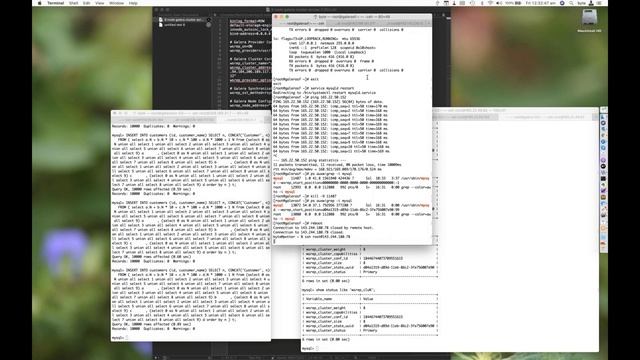The width and height of the screenshot is (640, 360).
Task: Open Notification Center icon
Action: point(599,3)
